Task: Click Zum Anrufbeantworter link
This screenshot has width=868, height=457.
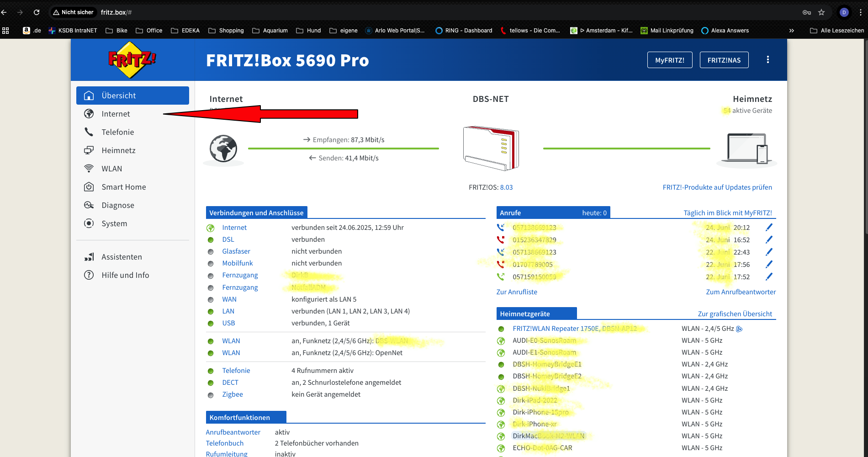Action: (x=741, y=292)
